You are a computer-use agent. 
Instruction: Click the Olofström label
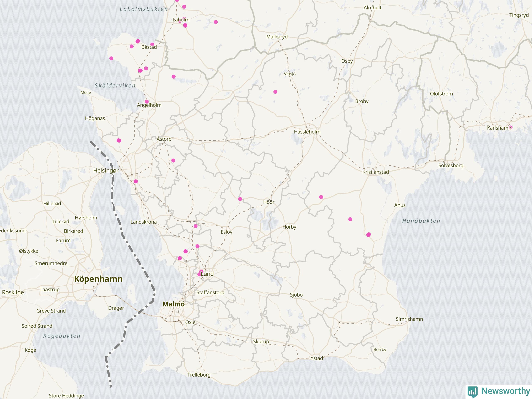tap(441, 94)
